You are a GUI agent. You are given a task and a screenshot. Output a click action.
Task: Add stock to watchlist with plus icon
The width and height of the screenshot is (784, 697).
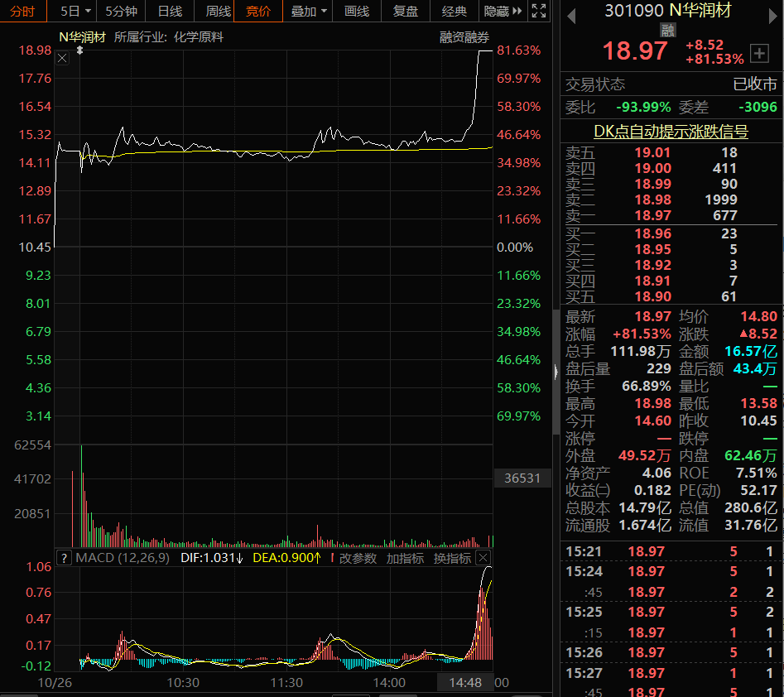click(x=759, y=53)
